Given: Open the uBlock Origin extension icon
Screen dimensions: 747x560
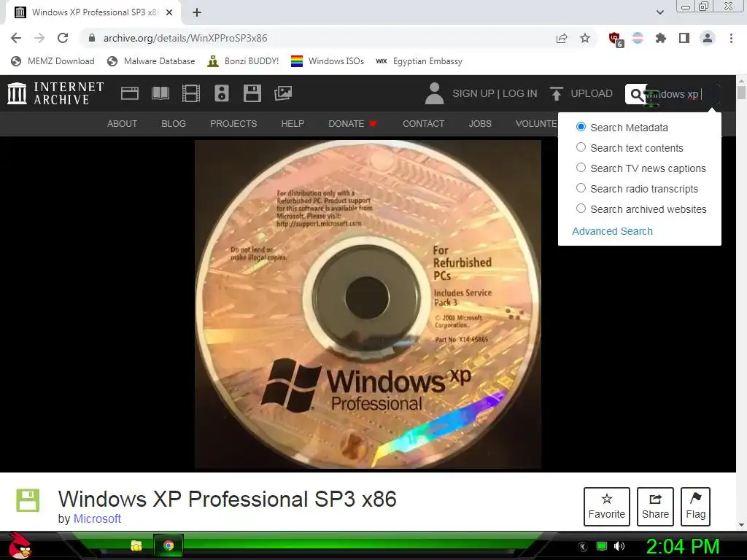Looking at the screenshot, I should click(x=616, y=39).
